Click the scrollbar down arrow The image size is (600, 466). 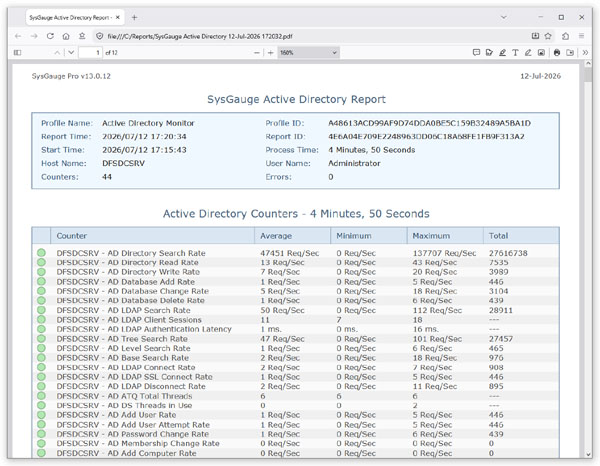(x=588, y=454)
